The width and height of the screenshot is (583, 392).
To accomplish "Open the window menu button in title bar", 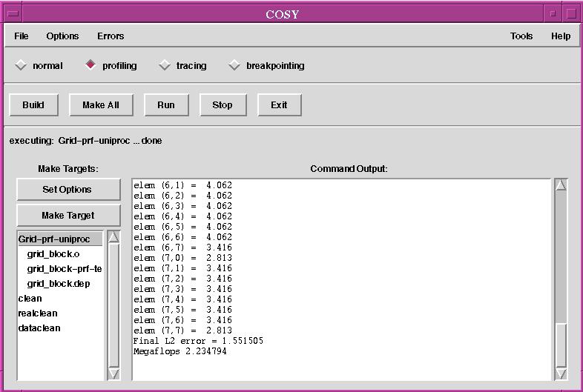I will coord(13,14).
